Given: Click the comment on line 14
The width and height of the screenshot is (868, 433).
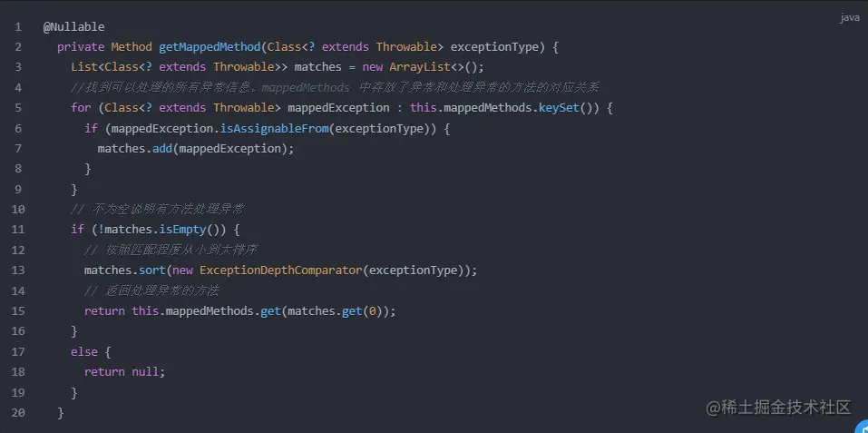Looking at the screenshot, I should pos(151,290).
